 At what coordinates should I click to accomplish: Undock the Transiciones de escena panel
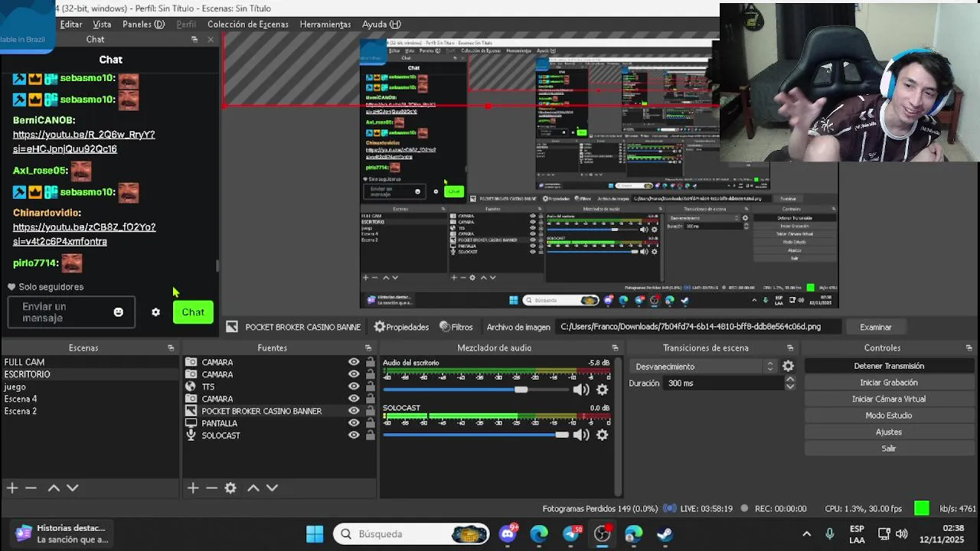[790, 347]
